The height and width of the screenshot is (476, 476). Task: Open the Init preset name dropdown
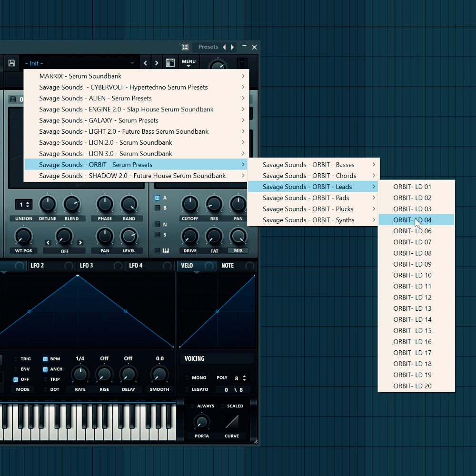pos(81,63)
